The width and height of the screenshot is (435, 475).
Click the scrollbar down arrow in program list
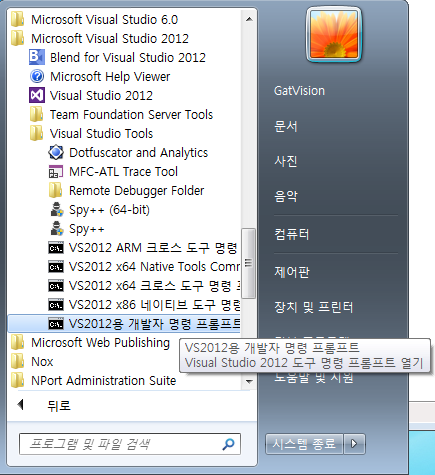coord(249,381)
